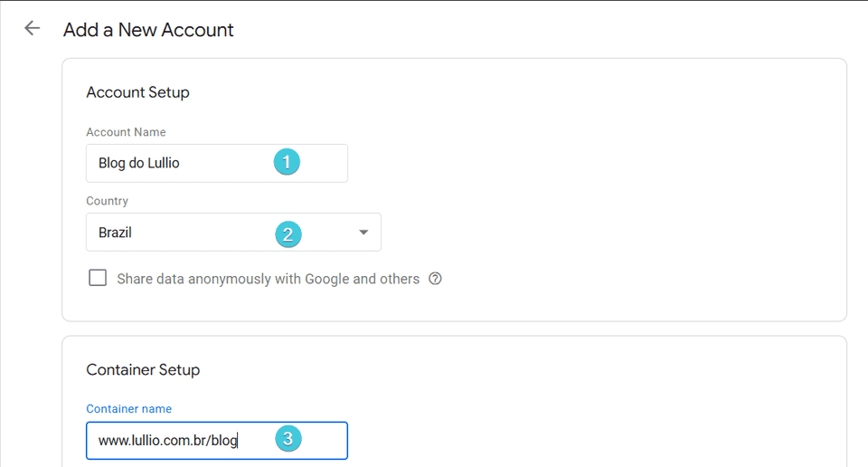
Task: Click the 'Container name' field label
Action: (x=128, y=409)
